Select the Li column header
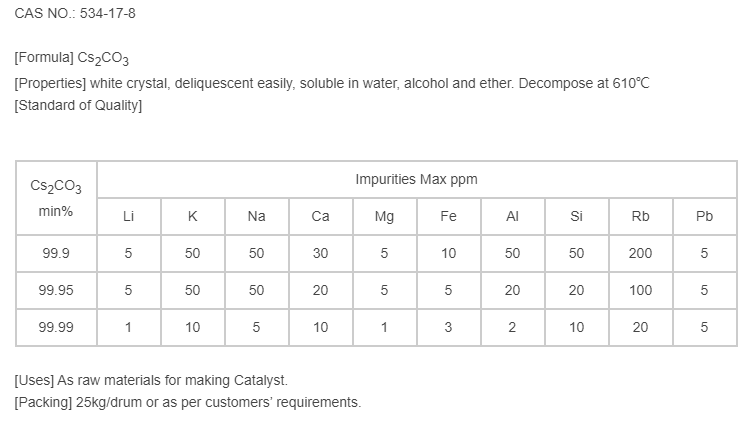Image resolution: width=750 pixels, height=426 pixels. pos(128,217)
